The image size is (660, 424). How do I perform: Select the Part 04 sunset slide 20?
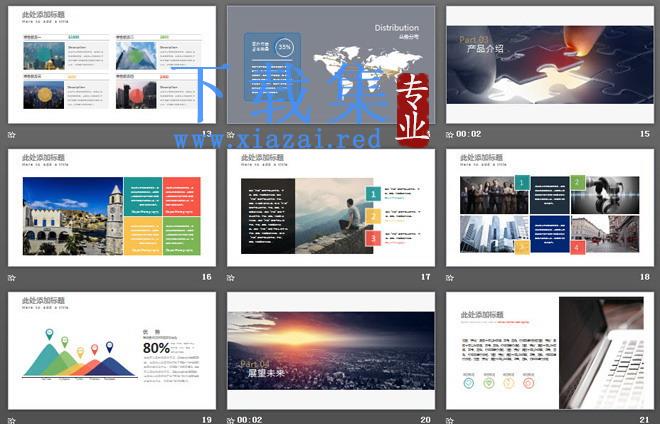pos(331,351)
